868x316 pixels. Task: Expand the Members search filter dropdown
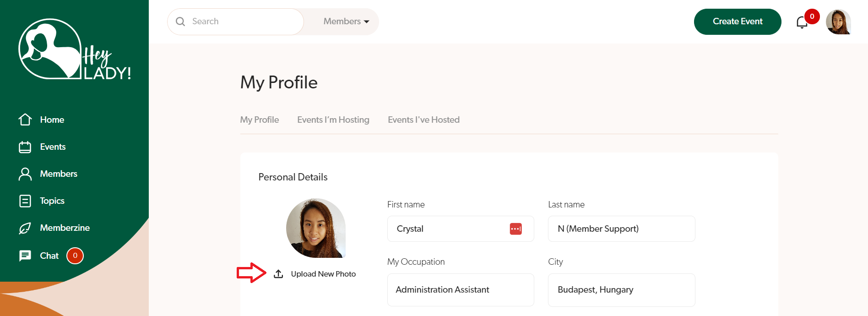[x=346, y=22]
